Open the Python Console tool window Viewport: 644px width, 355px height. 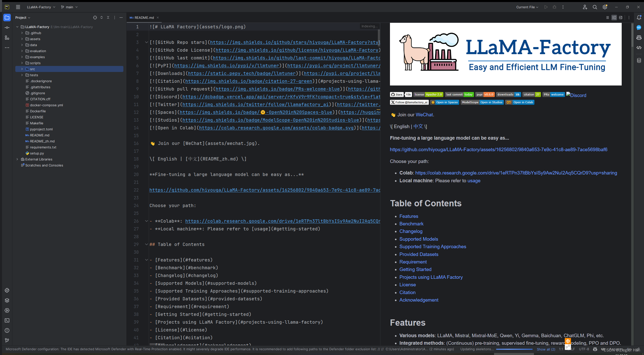pyautogui.click(x=7, y=290)
